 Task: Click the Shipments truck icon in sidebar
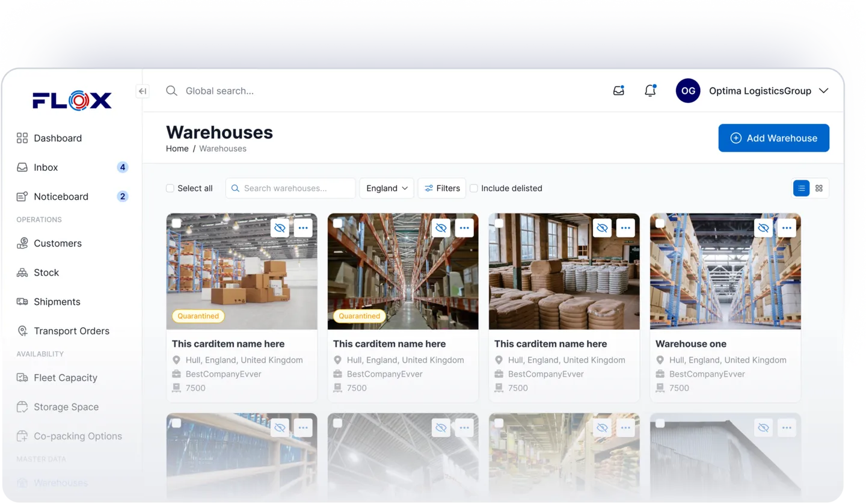tap(22, 301)
